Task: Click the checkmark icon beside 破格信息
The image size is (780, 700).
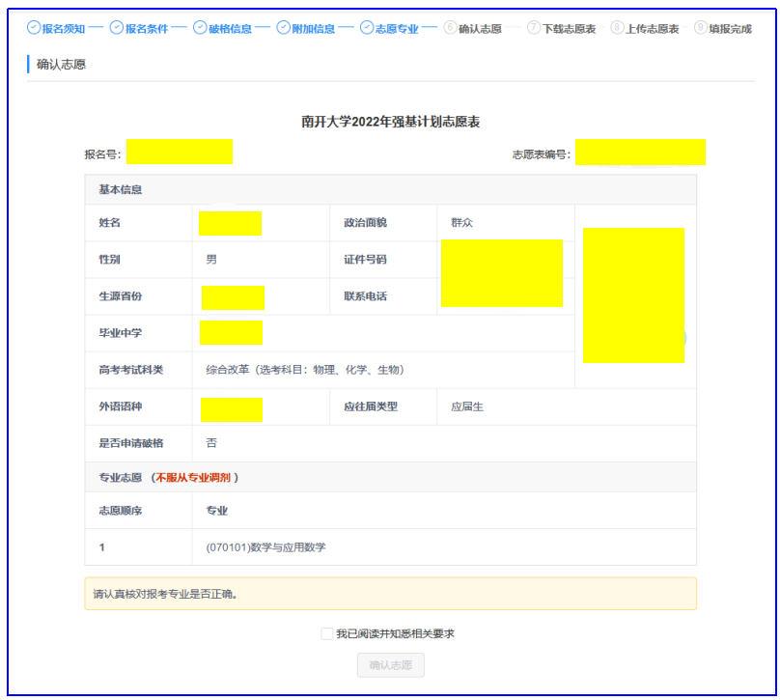Action: [x=200, y=27]
